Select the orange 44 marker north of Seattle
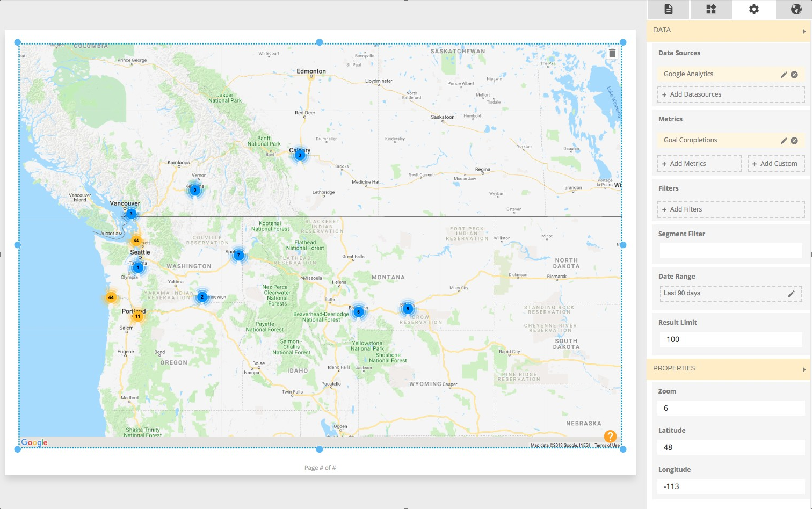The image size is (812, 509). 136,241
